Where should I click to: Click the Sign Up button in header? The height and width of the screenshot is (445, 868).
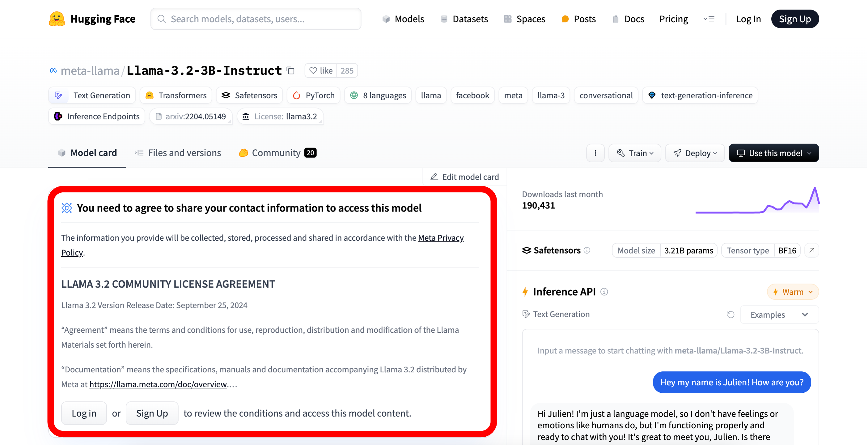click(x=794, y=19)
